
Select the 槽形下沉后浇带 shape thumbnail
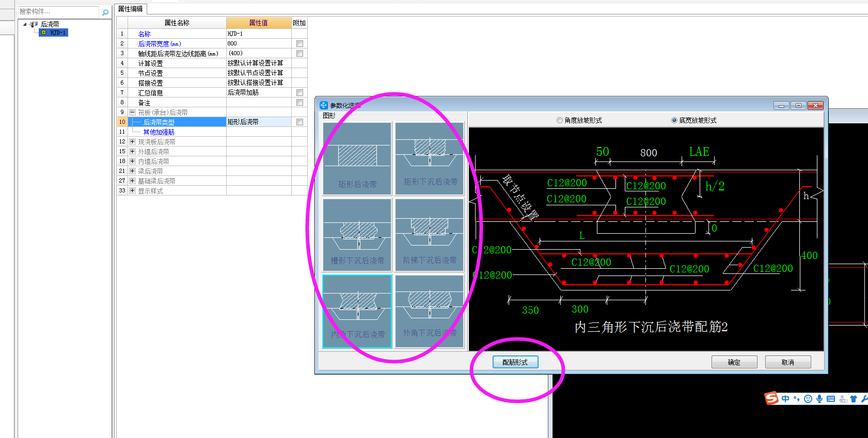point(357,235)
